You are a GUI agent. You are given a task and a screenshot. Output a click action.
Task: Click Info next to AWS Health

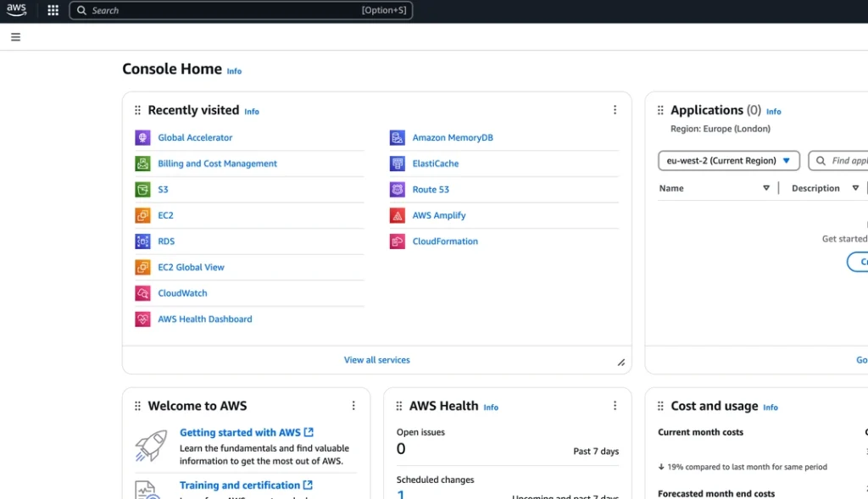[491, 408]
